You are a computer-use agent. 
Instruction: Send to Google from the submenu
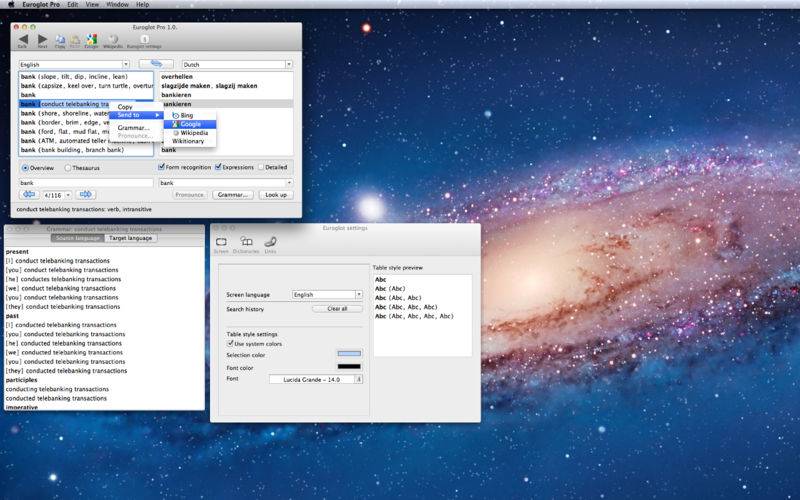tap(190, 124)
